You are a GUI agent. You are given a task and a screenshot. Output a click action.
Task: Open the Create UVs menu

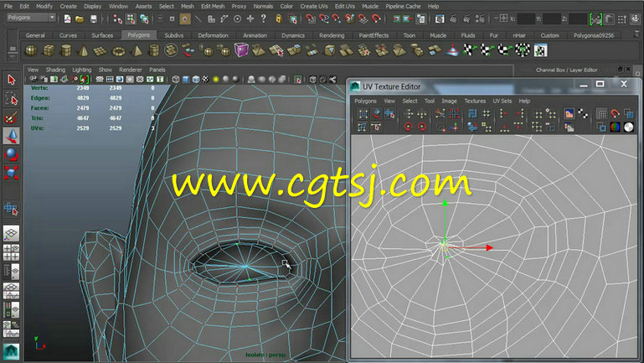(314, 6)
